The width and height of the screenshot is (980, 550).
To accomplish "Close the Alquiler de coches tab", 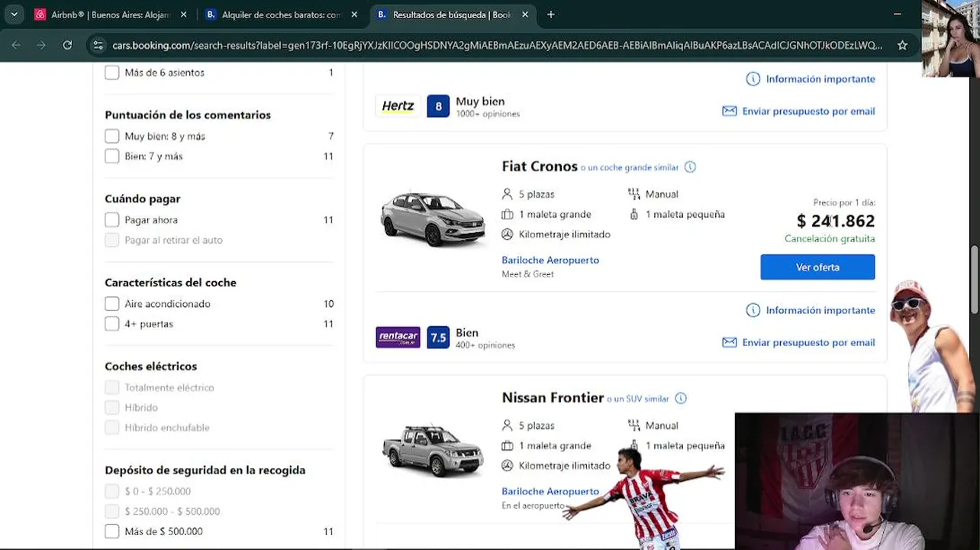I will (x=354, y=15).
